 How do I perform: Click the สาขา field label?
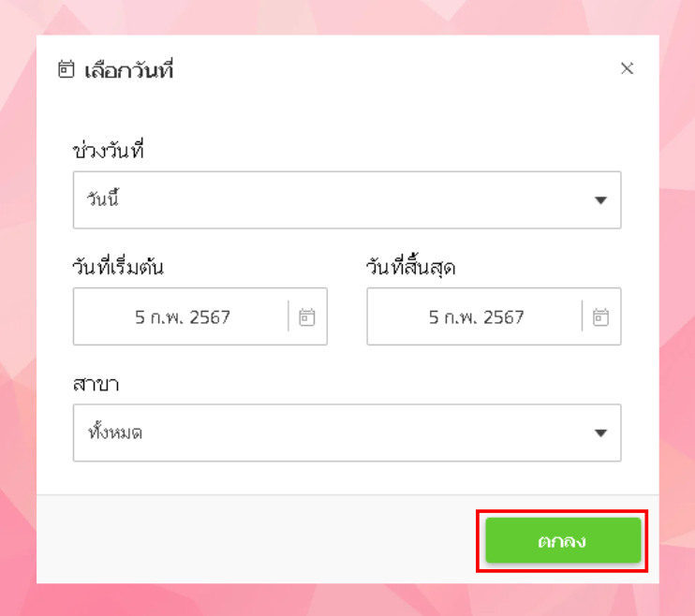[x=96, y=384]
